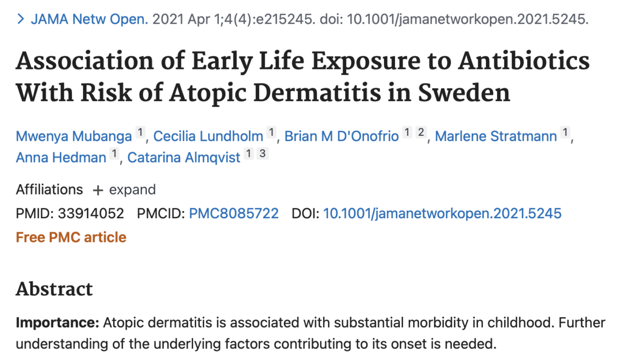644x362 pixels.
Task: Open author Brian M D'Onofrio's page
Action: (x=342, y=136)
